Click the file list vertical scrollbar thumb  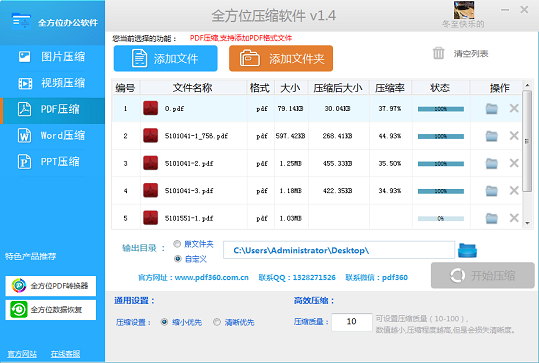pos(527,141)
